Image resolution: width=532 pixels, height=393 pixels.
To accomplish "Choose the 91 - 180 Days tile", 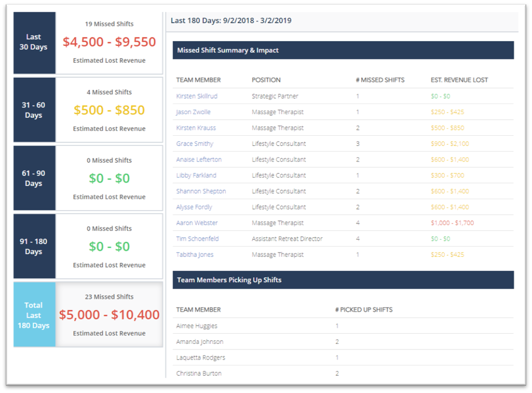I will pyautogui.click(x=34, y=246).
